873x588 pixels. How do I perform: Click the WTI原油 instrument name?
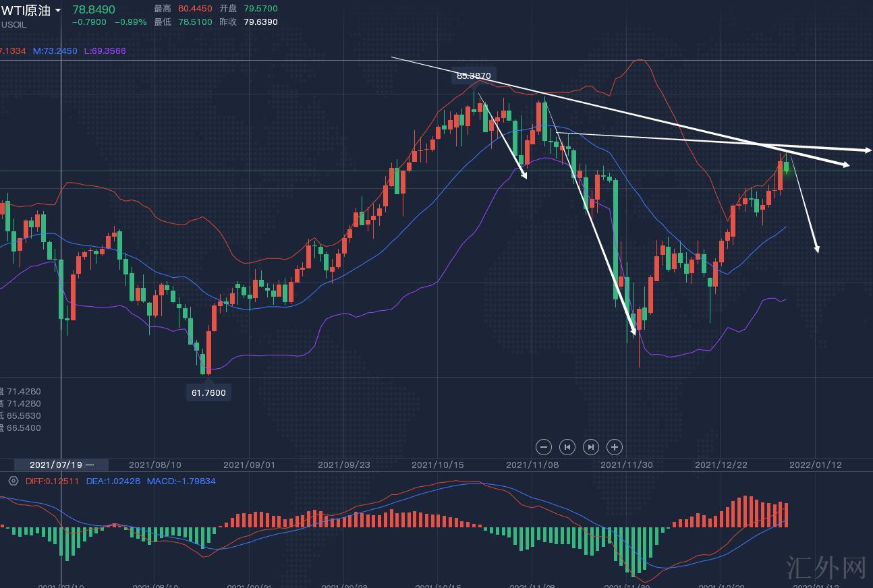tap(26, 10)
